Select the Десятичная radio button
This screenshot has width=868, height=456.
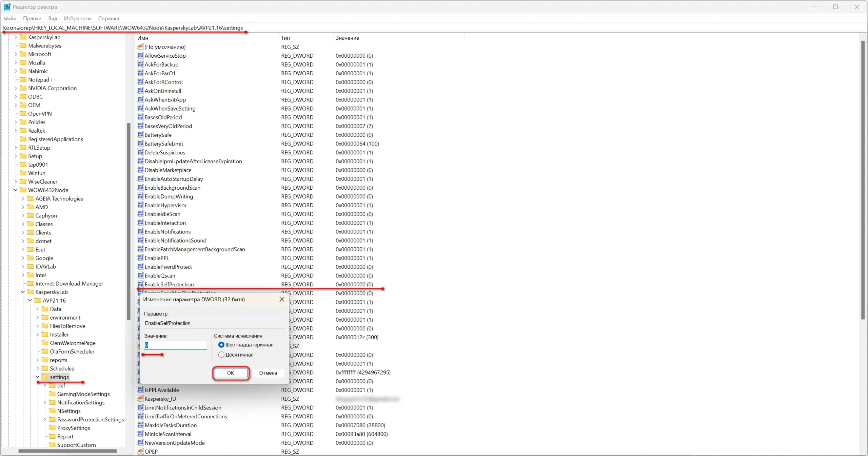pos(221,355)
